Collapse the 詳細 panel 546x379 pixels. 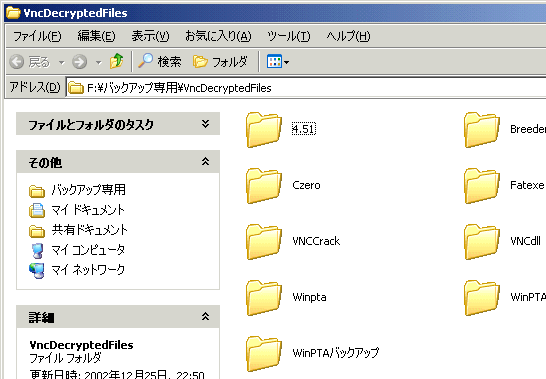[x=205, y=317]
